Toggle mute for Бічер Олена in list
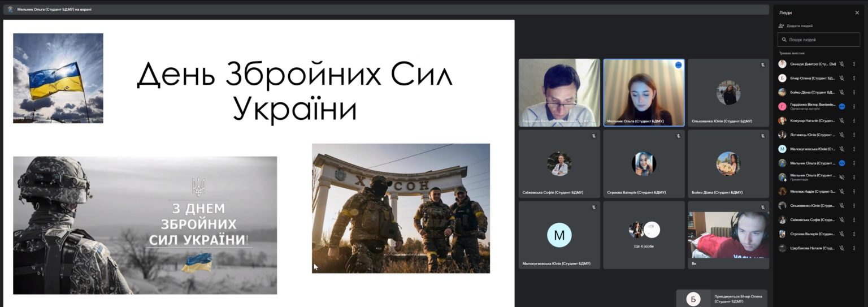The height and width of the screenshot is (307, 868). point(841,78)
